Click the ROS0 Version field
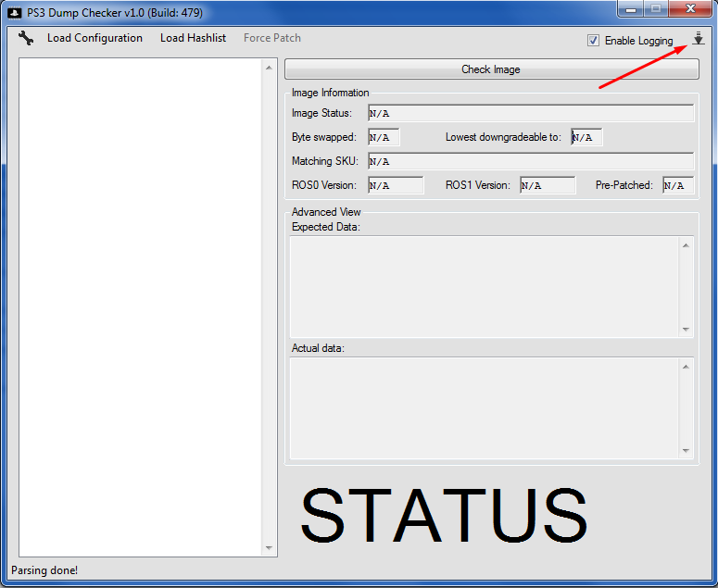The height and width of the screenshot is (588, 718). pyautogui.click(x=396, y=185)
